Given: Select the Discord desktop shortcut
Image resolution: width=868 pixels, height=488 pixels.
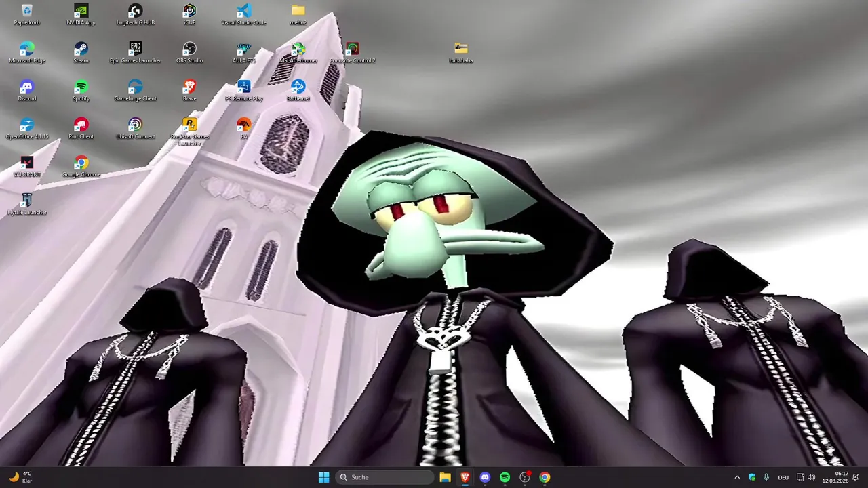Looking at the screenshot, I should pyautogui.click(x=26, y=91).
